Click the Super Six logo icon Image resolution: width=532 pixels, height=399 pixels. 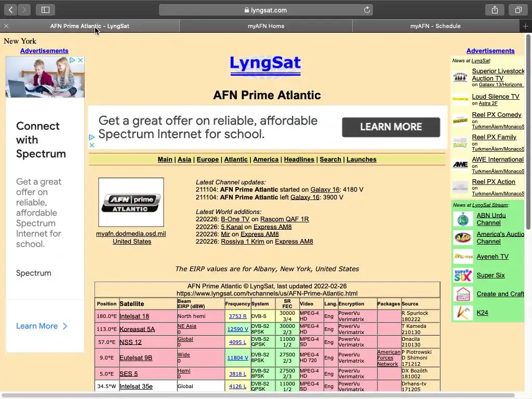(463, 275)
